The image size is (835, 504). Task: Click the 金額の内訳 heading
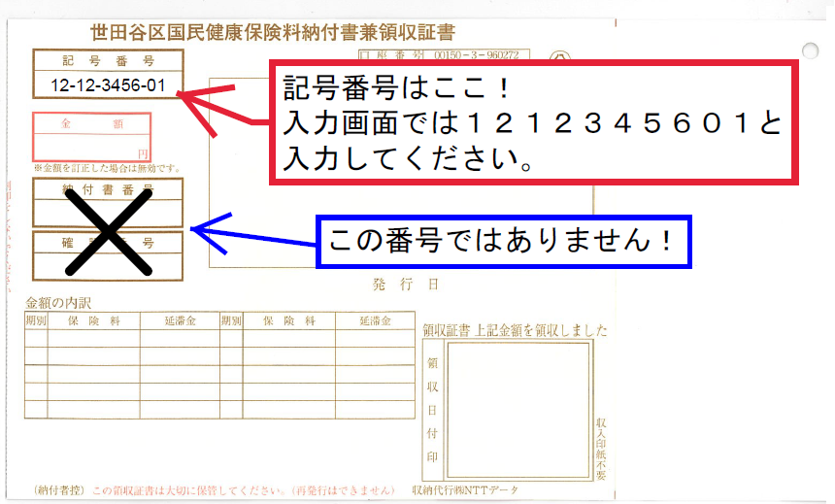point(58,303)
